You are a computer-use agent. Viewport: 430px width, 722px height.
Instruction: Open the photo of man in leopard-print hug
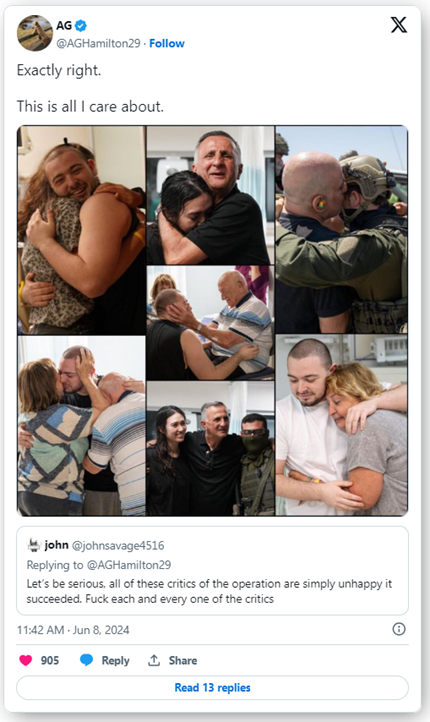[x=81, y=230]
